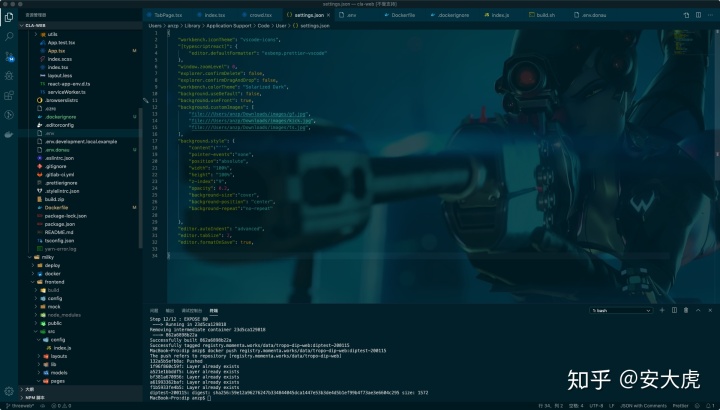Click the Prettier status bar item
The width and height of the screenshot is (720, 410).
point(680,406)
